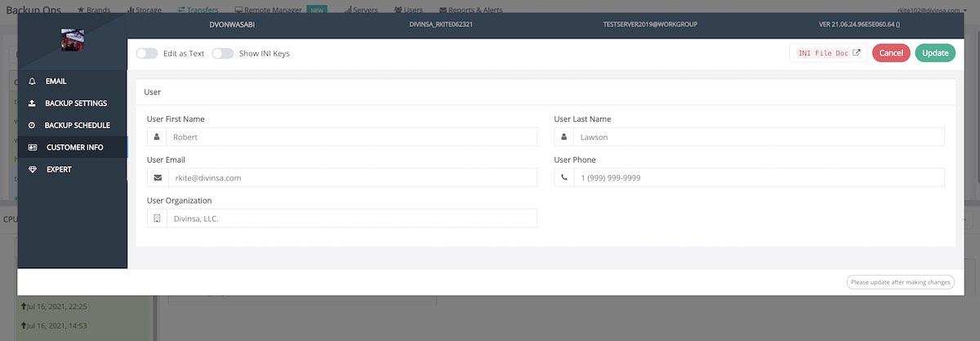The width and height of the screenshot is (980, 341).
Task: Click the profile thumbnail in the sidebar
Action: [73, 39]
